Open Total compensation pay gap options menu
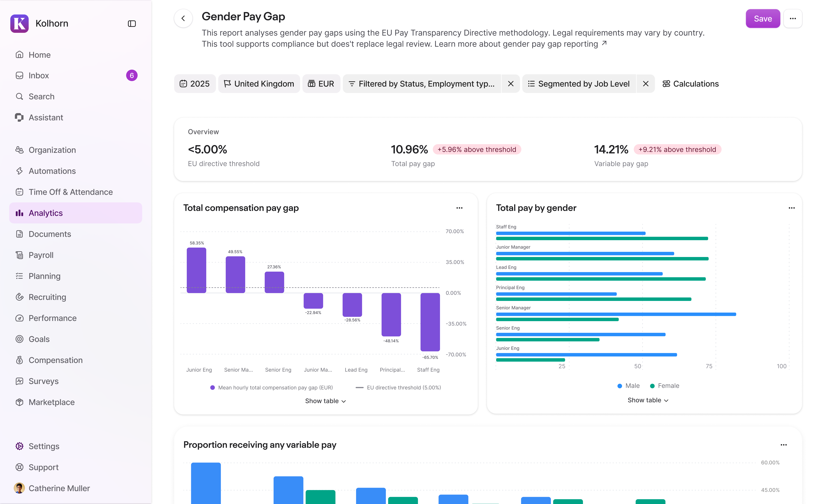The height and width of the screenshot is (504, 825). tap(459, 208)
